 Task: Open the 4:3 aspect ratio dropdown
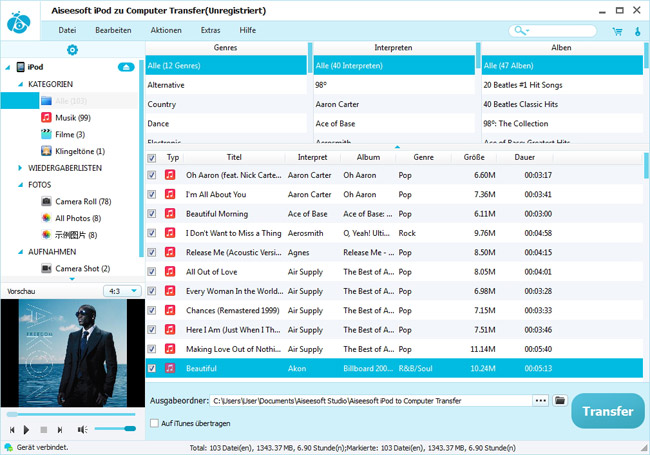122,291
